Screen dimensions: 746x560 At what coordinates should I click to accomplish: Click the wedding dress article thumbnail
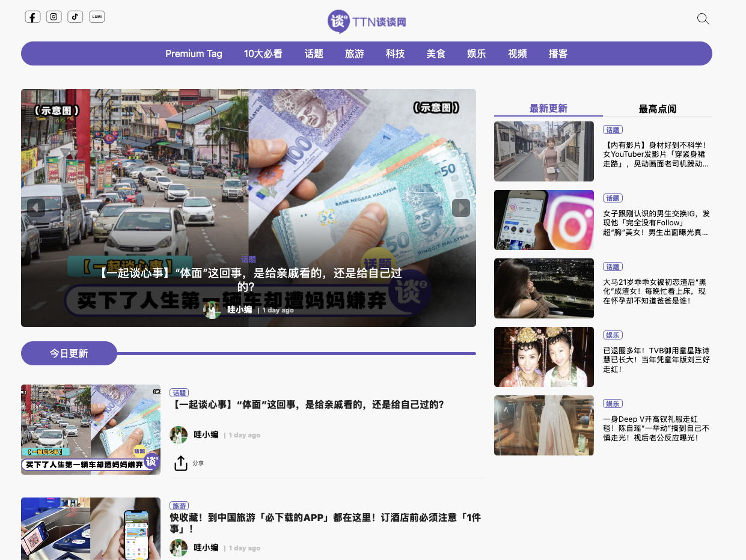(544, 425)
